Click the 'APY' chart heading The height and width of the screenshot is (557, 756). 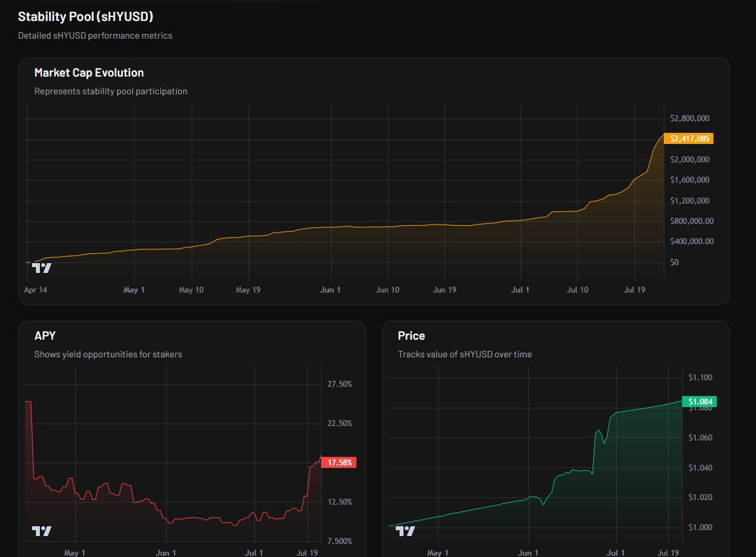[45, 336]
